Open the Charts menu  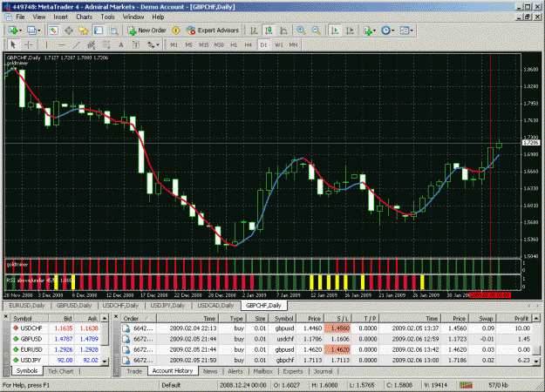click(84, 17)
